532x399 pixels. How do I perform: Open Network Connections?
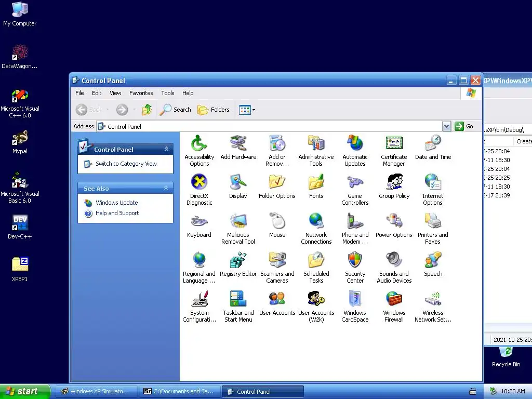pos(316,229)
